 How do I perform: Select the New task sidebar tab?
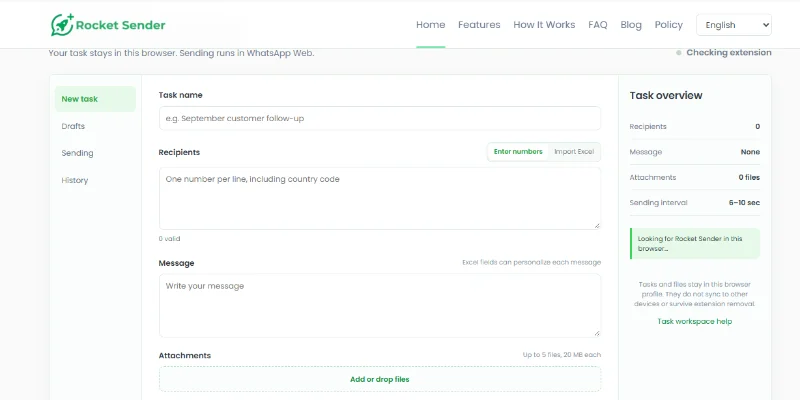click(x=95, y=99)
